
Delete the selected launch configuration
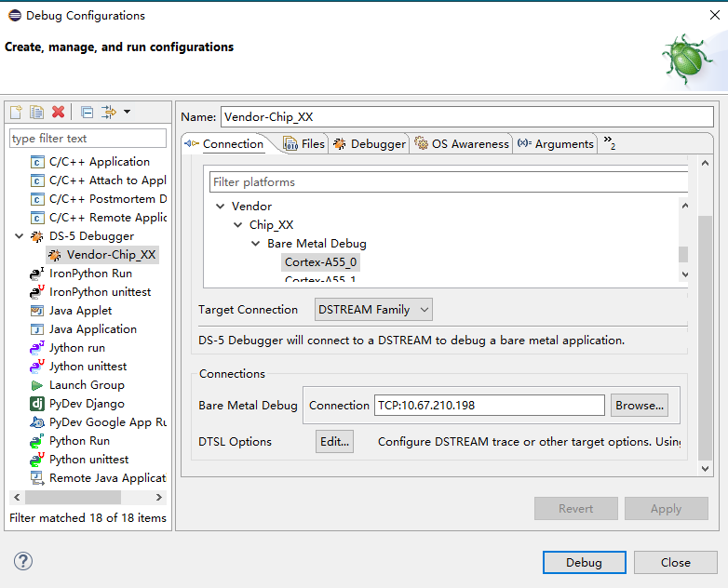click(58, 113)
